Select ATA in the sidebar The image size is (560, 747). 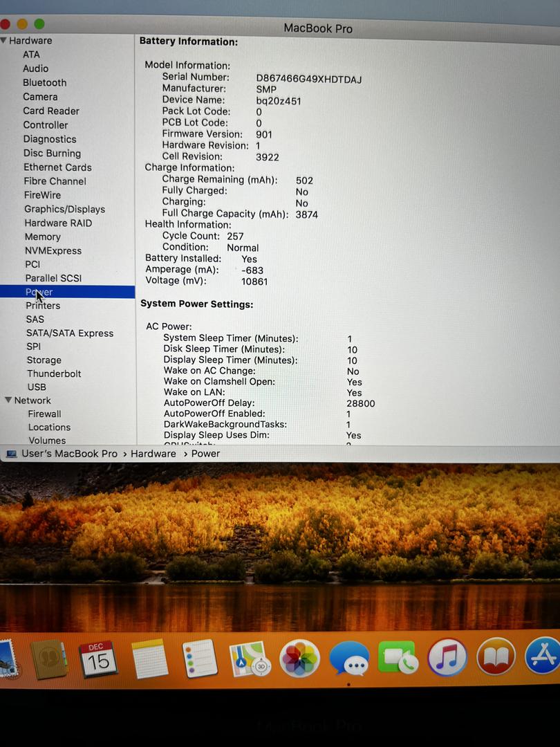31,55
